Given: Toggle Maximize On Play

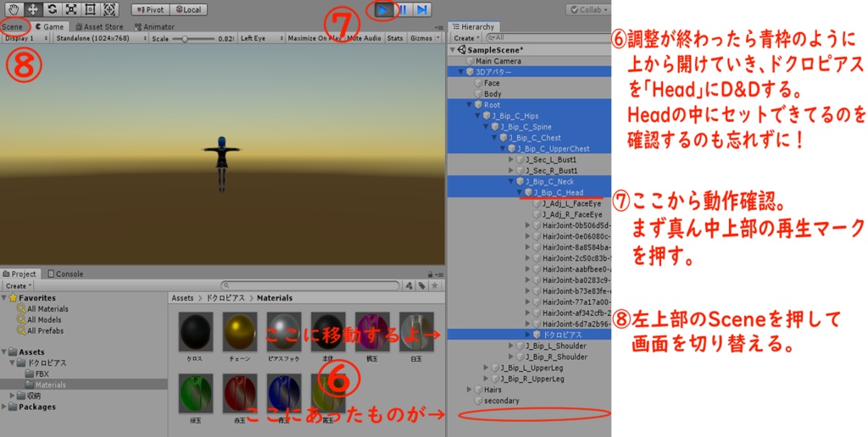Looking at the screenshot, I should (x=314, y=38).
